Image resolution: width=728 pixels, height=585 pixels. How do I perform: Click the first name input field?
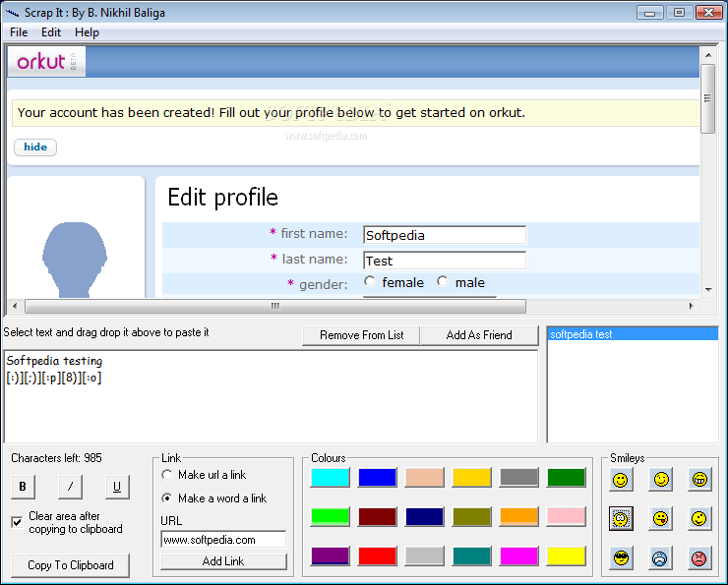445,235
